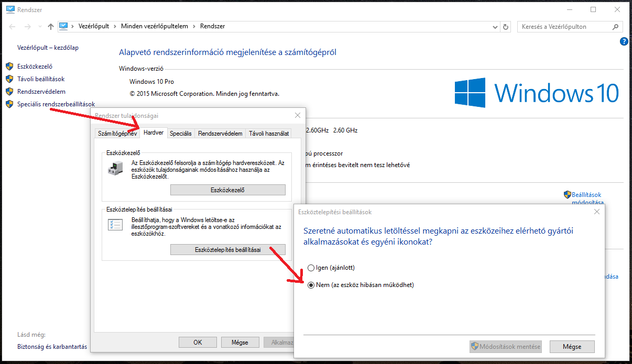Click the Lásd még label
Viewport: 632px width, 364px height.
(31, 335)
